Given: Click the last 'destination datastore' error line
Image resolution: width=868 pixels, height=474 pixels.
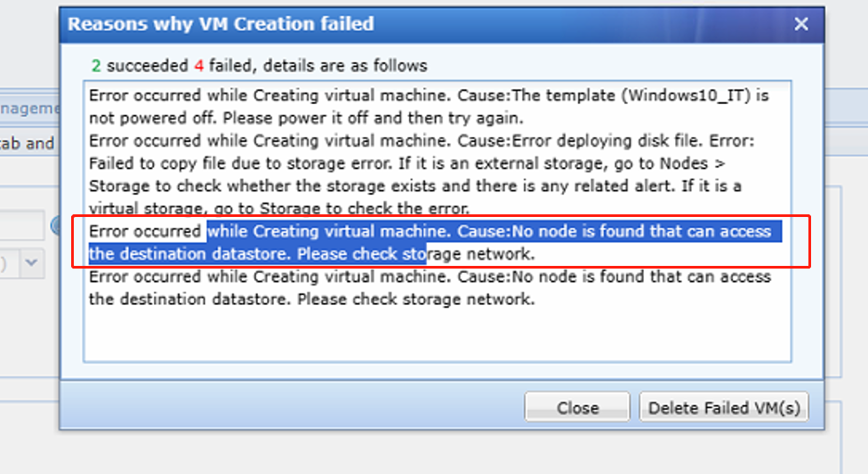Looking at the screenshot, I should point(311,299).
